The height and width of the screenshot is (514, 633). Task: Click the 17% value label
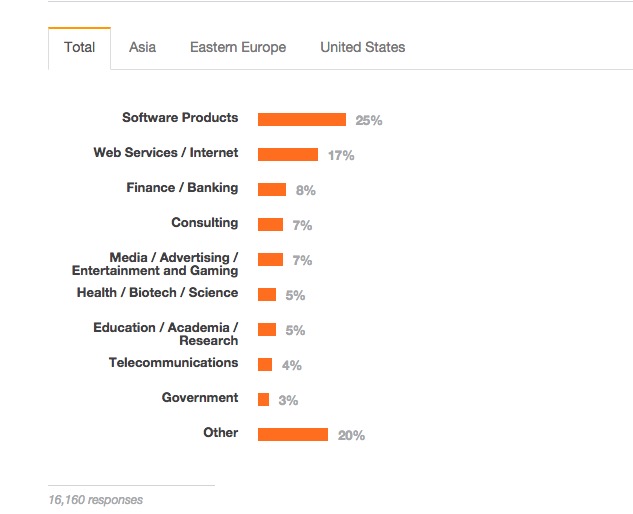pyautogui.click(x=340, y=156)
